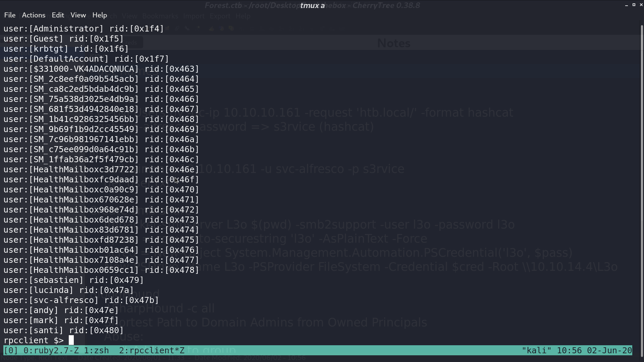
Task: Select tmux window 2:rpcclient
Action: [152, 351]
